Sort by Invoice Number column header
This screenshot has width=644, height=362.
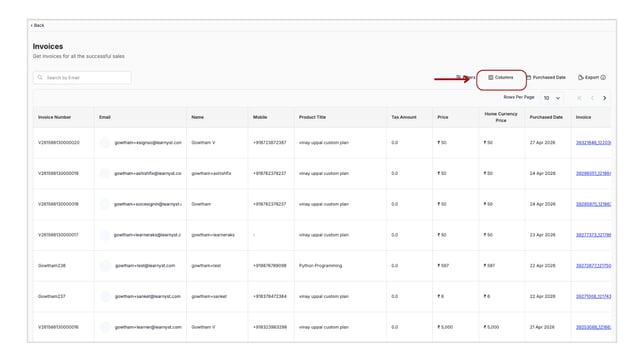click(x=55, y=117)
